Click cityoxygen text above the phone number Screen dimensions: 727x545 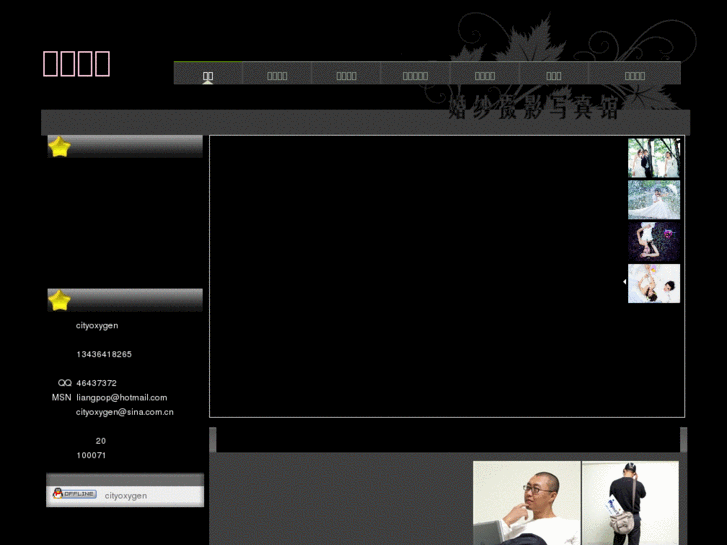[97, 326]
